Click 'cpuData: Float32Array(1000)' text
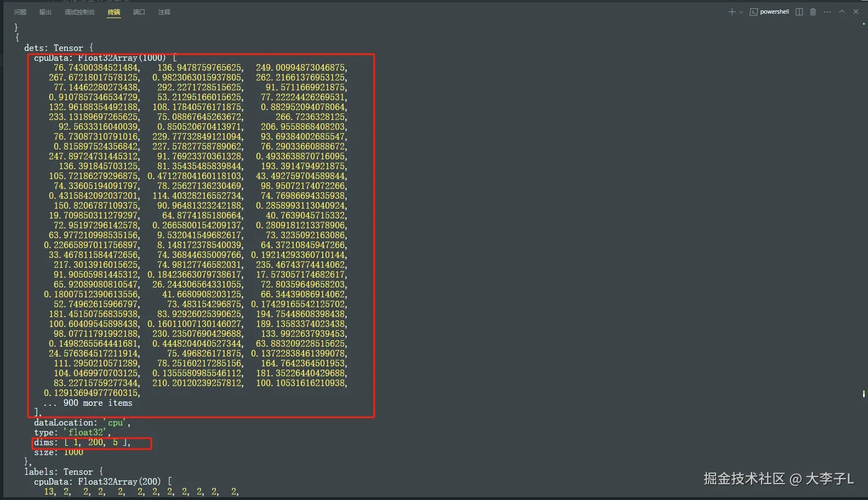Viewport: 868px width, 500px height. (x=100, y=58)
